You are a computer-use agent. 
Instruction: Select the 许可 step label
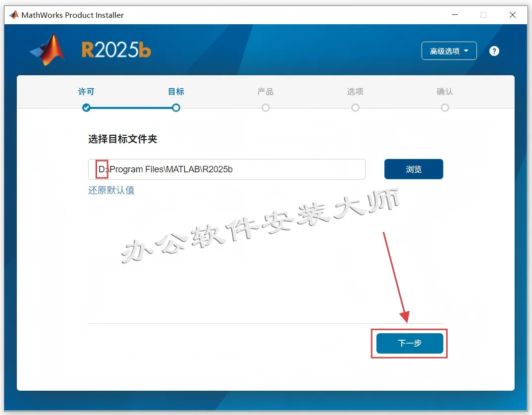[x=86, y=92]
